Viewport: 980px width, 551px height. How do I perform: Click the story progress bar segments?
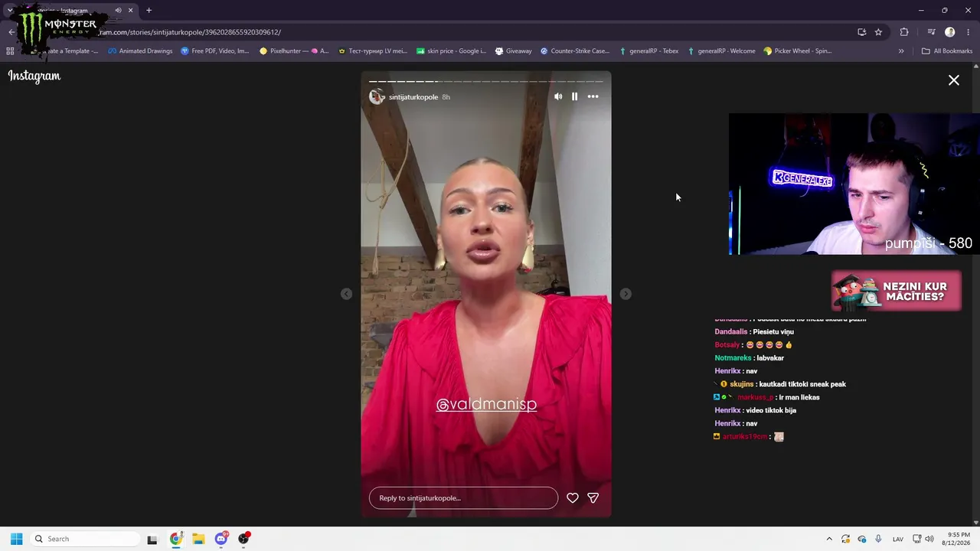tap(486, 81)
